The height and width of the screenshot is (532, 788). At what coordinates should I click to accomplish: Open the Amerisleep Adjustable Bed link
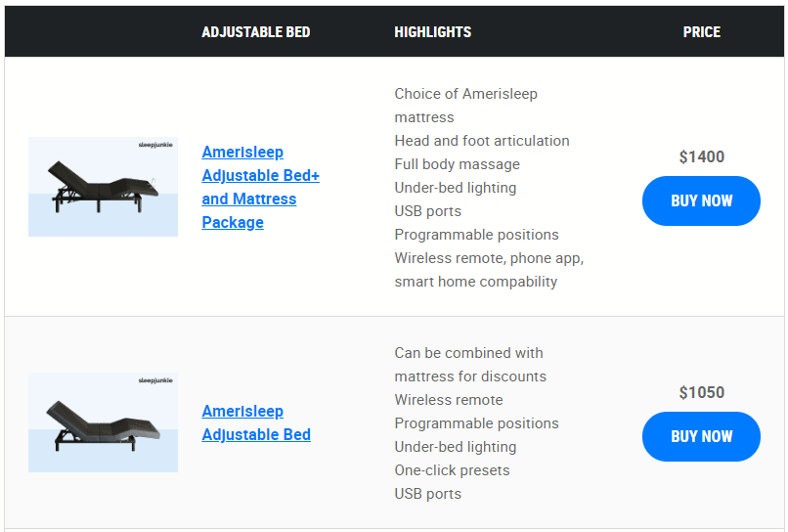[x=256, y=422]
